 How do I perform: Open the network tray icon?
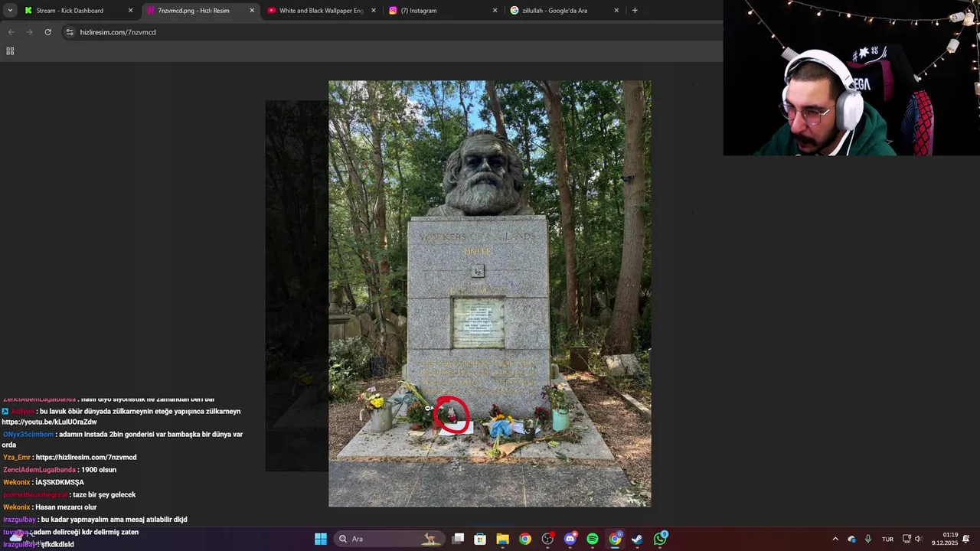tap(906, 539)
